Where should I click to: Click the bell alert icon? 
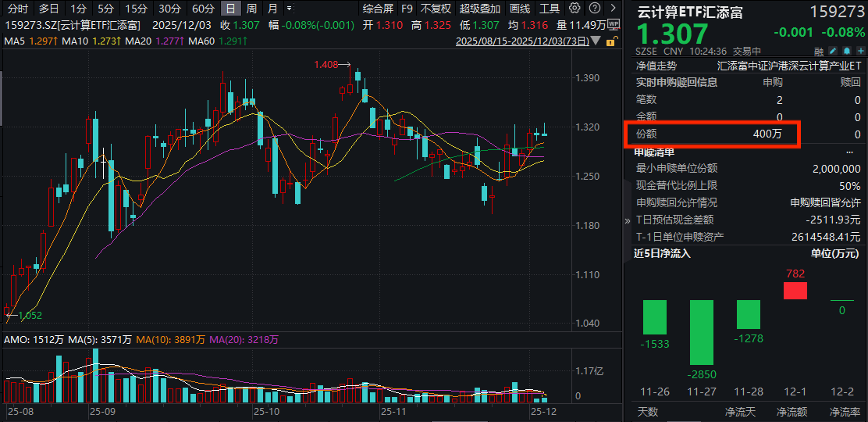[x=848, y=51]
